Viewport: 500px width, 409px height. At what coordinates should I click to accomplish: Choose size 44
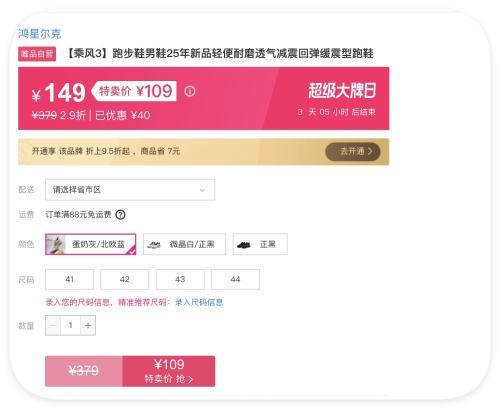click(x=235, y=279)
